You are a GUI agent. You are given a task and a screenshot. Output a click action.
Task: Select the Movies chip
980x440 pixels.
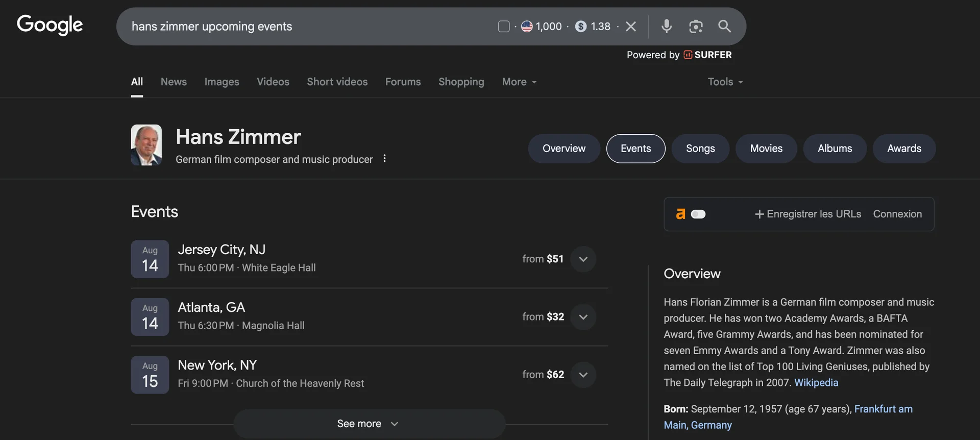pyautogui.click(x=766, y=149)
